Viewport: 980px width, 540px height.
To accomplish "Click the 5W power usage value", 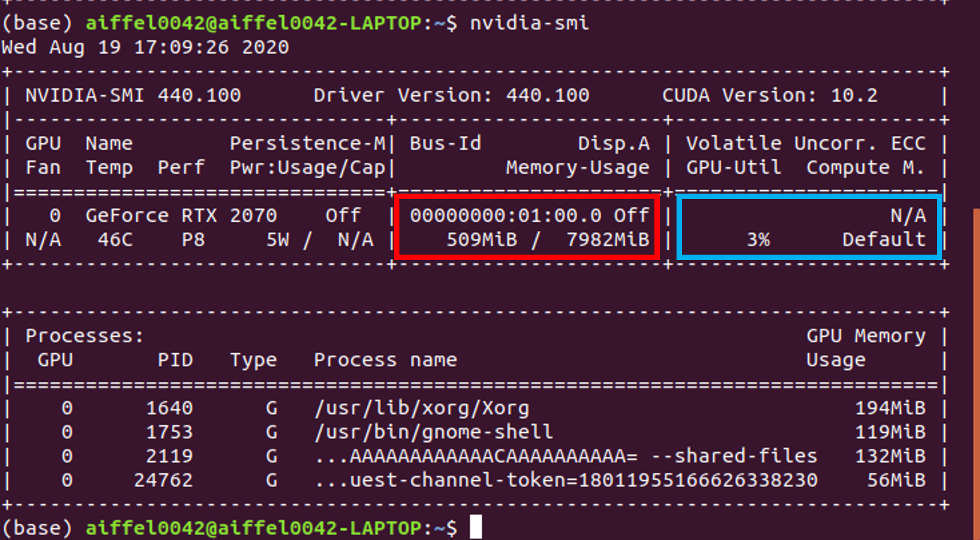I will 278,240.
